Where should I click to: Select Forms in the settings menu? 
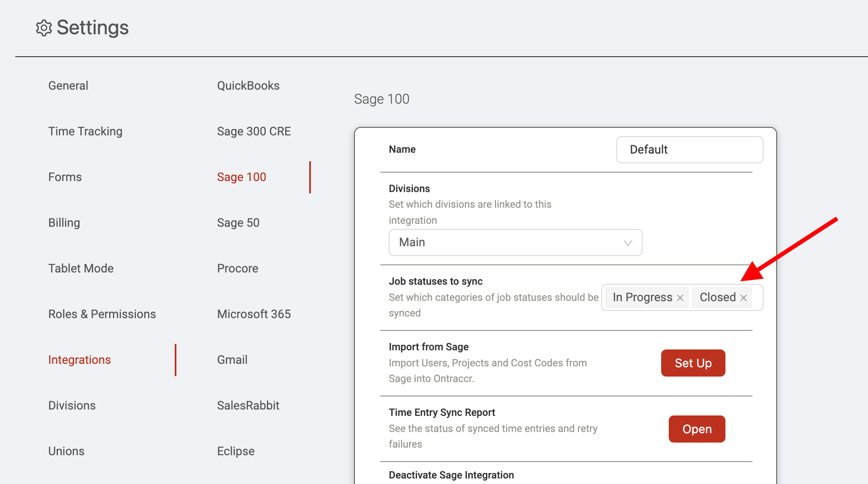click(x=65, y=177)
